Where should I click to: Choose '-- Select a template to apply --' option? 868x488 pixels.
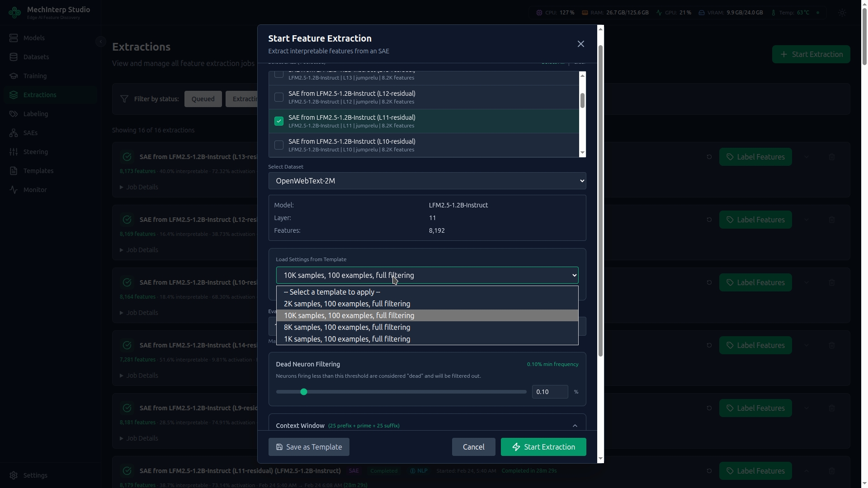click(427, 292)
